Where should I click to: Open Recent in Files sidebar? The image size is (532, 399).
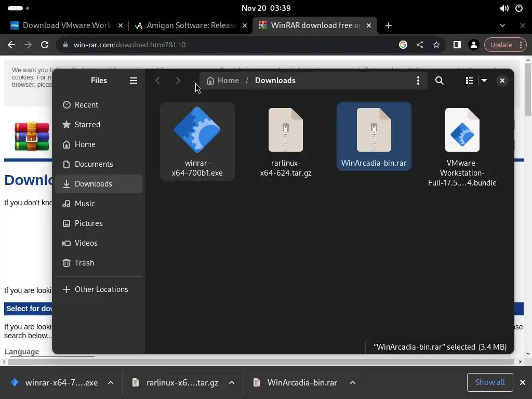(x=98, y=105)
